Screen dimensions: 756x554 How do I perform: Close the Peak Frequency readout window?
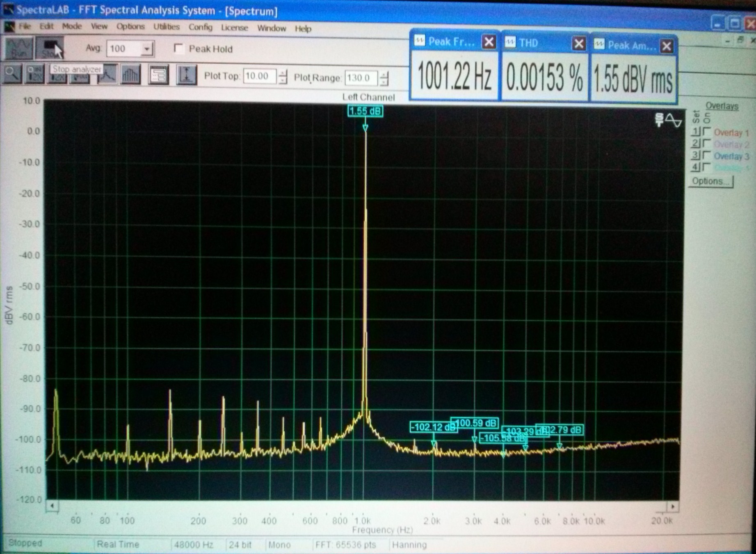point(489,42)
